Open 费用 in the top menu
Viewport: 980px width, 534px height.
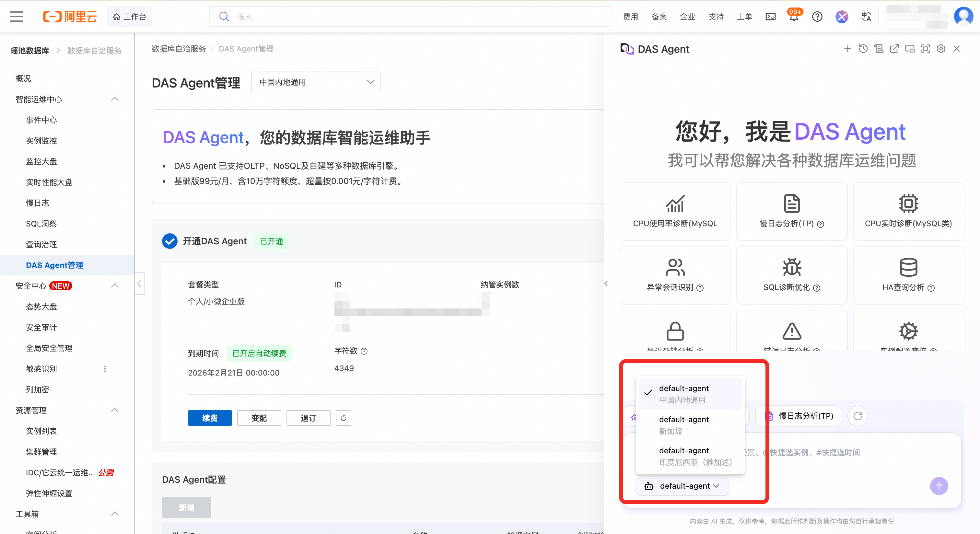[630, 17]
